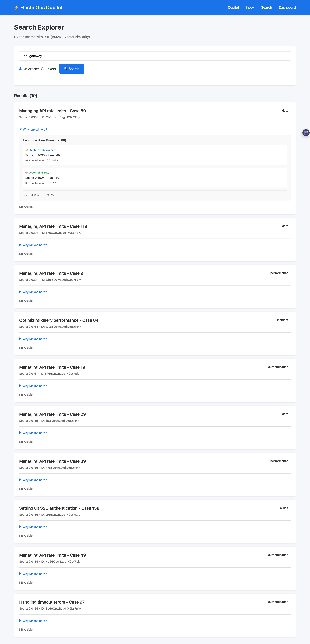Click the 'incident' tag on Case 84

[x=282, y=320]
